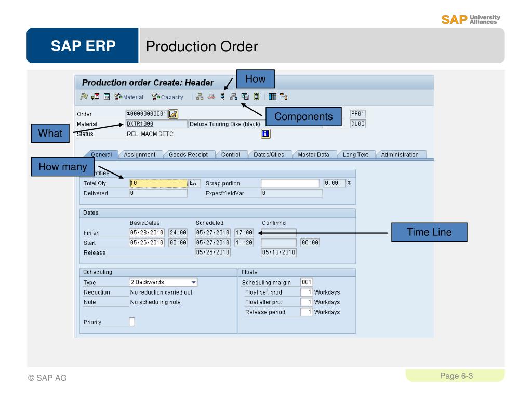The height and width of the screenshot is (399, 532).
Task: Click the confirmed start time 00:00
Action: 310,243
